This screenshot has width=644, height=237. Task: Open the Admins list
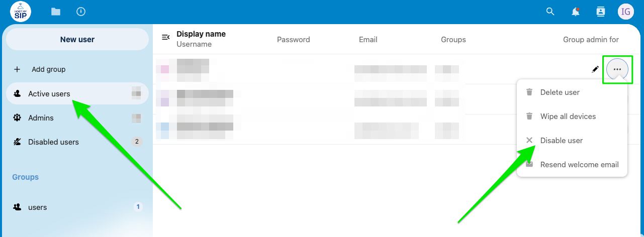tap(41, 118)
